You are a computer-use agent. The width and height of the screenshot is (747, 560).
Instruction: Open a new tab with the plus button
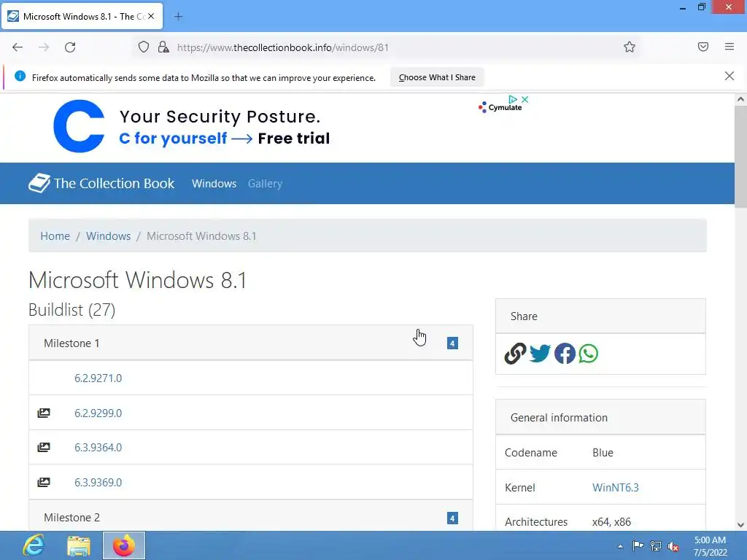[x=178, y=17]
